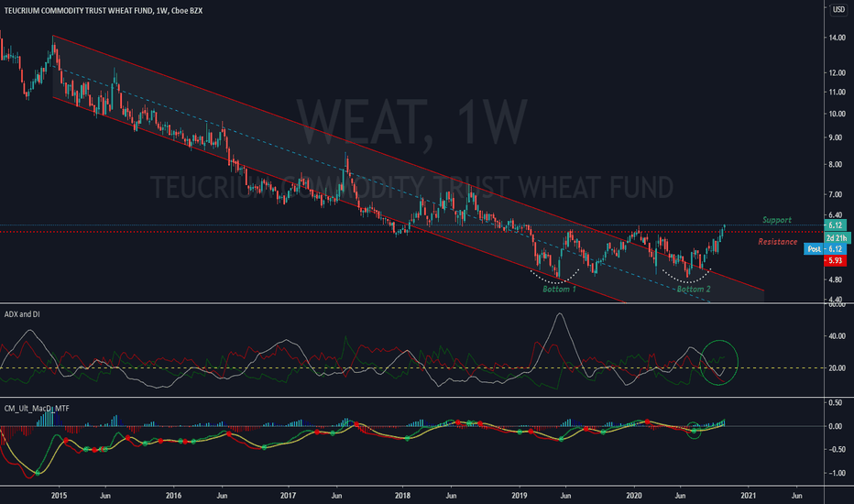This screenshot has width=854, height=504.
Task: Click the 2017 time axis label
Action: (x=288, y=495)
